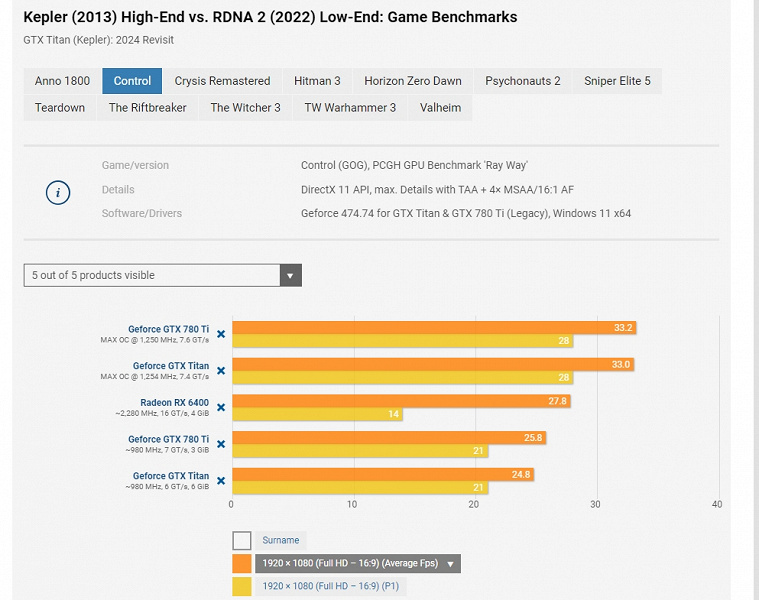The width and height of the screenshot is (759, 600).
Task: Select the Sniper Elite 5 tab
Action: pyautogui.click(x=617, y=81)
